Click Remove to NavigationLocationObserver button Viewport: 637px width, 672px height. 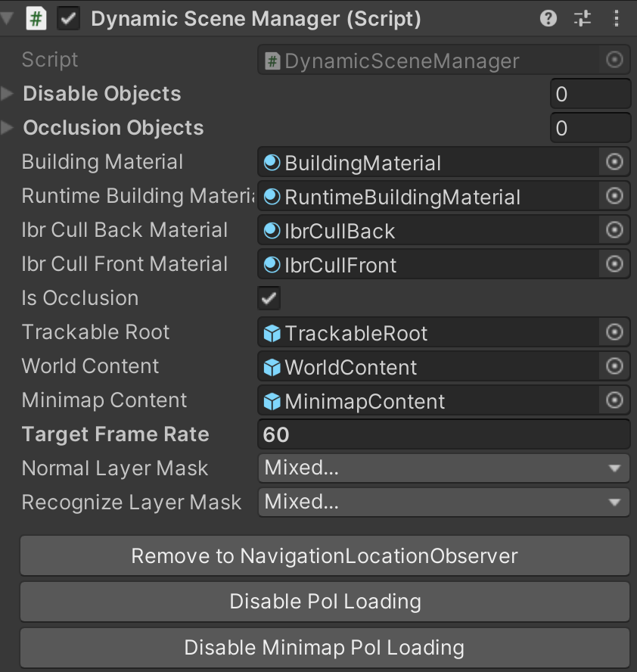pyautogui.click(x=325, y=556)
